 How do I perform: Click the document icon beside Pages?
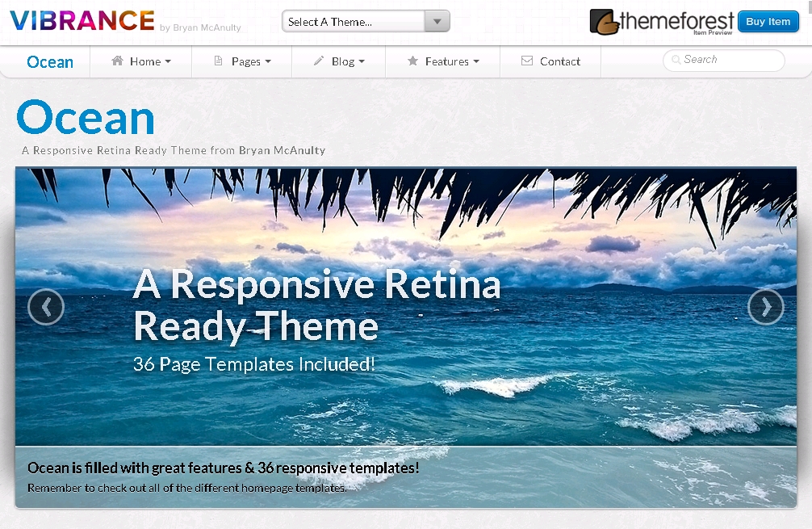pyautogui.click(x=218, y=61)
